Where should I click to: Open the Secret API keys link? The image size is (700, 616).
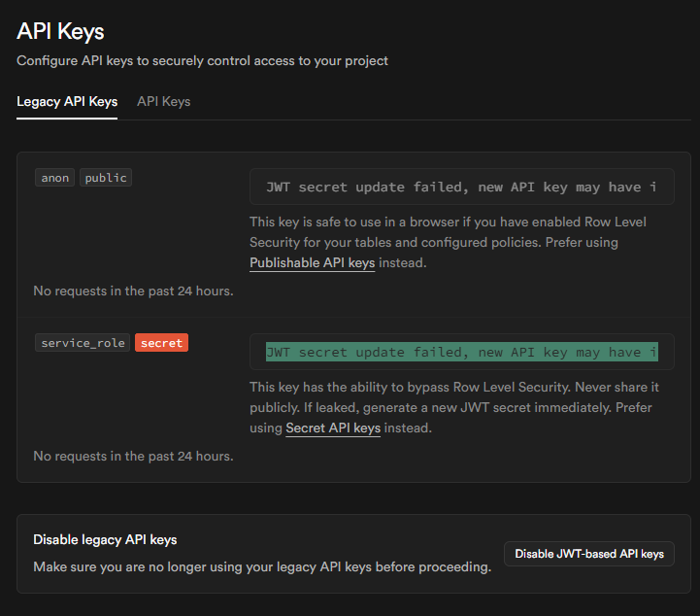[333, 428]
